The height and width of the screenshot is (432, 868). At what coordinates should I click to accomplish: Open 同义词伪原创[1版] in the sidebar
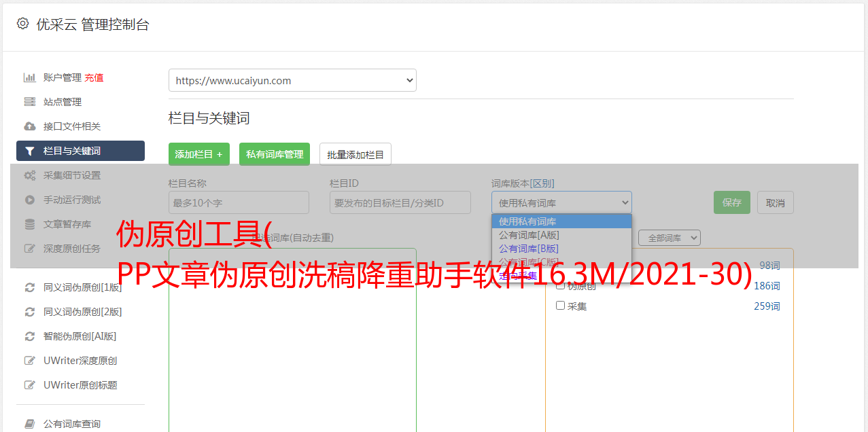[x=83, y=287]
